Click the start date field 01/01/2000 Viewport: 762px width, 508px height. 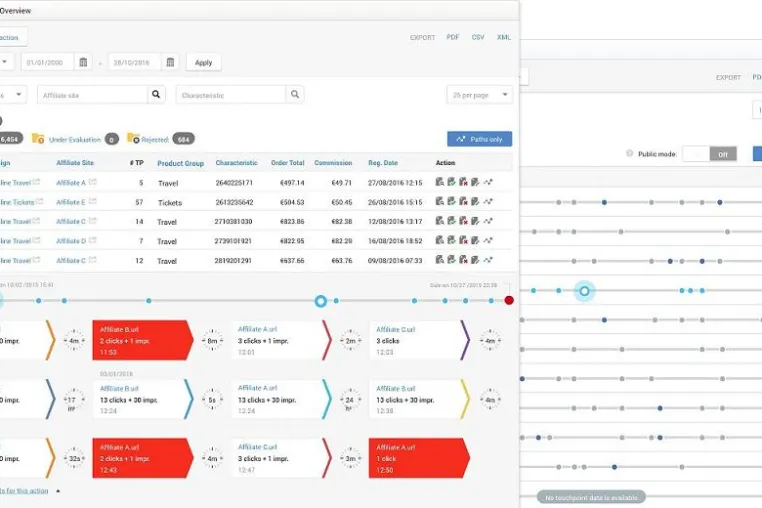(x=48, y=62)
